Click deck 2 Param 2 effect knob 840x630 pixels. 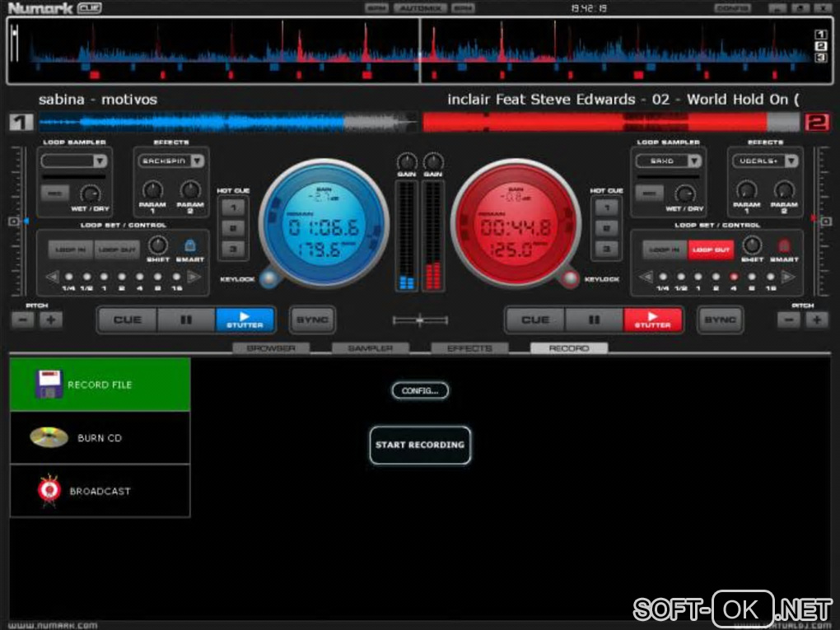784,189
